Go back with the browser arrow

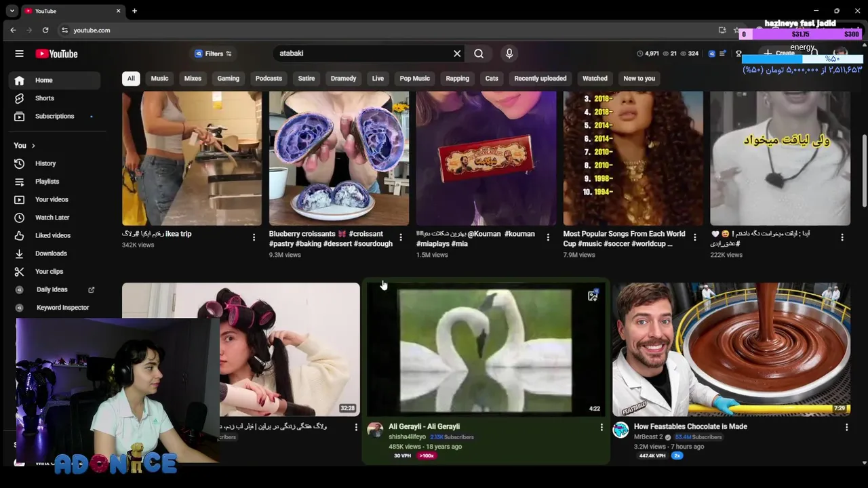click(13, 30)
